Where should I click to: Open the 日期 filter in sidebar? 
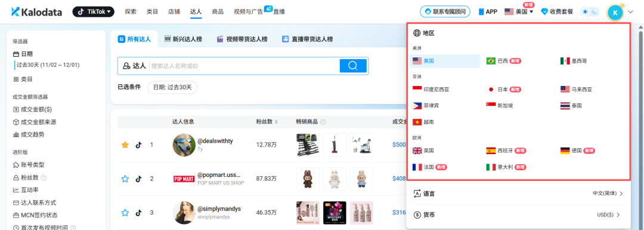(23, 54)
